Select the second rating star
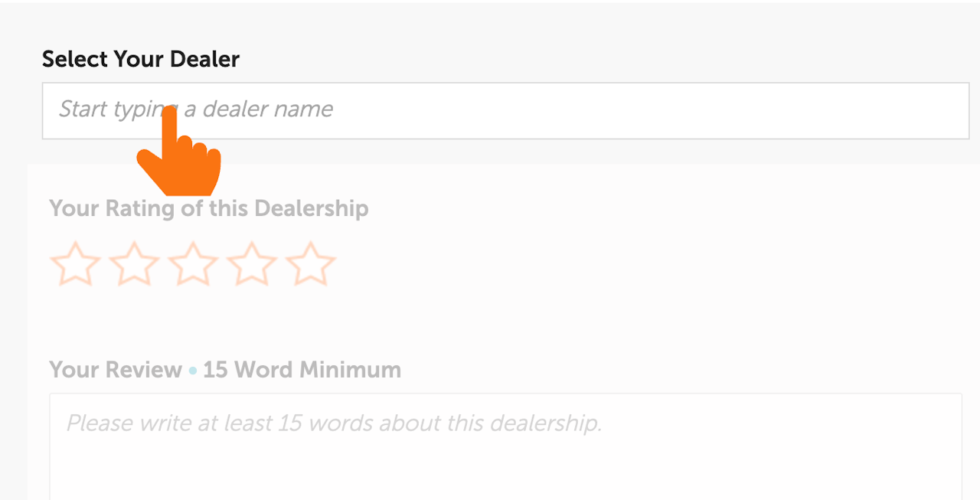Image resolution: width=980 pixels, height=500 pixels. [134, 264]
